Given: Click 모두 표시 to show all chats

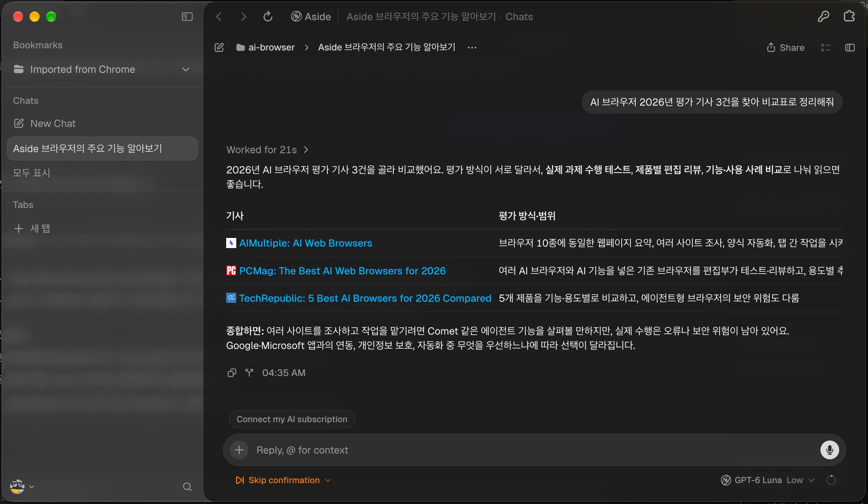Looking at the screenshot, I should click(x=32, y=173).
